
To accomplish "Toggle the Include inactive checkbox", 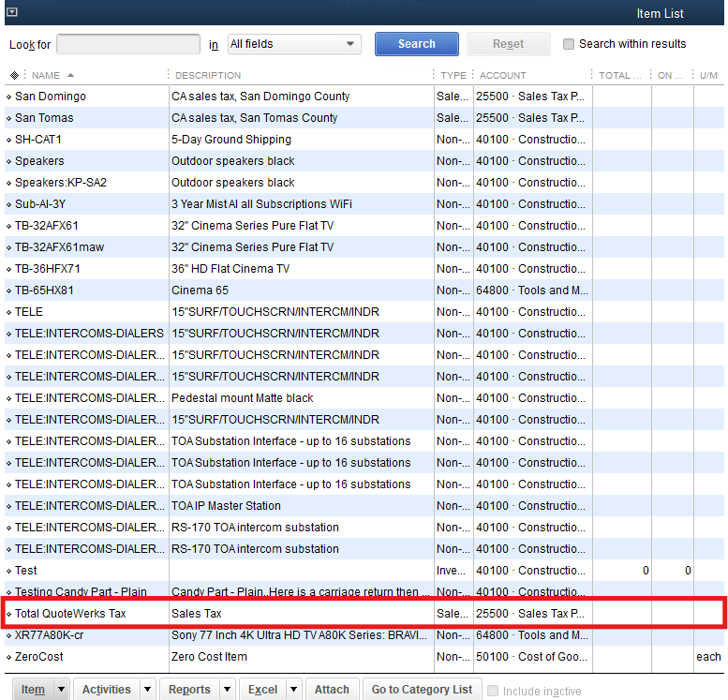I will point(493,691).
